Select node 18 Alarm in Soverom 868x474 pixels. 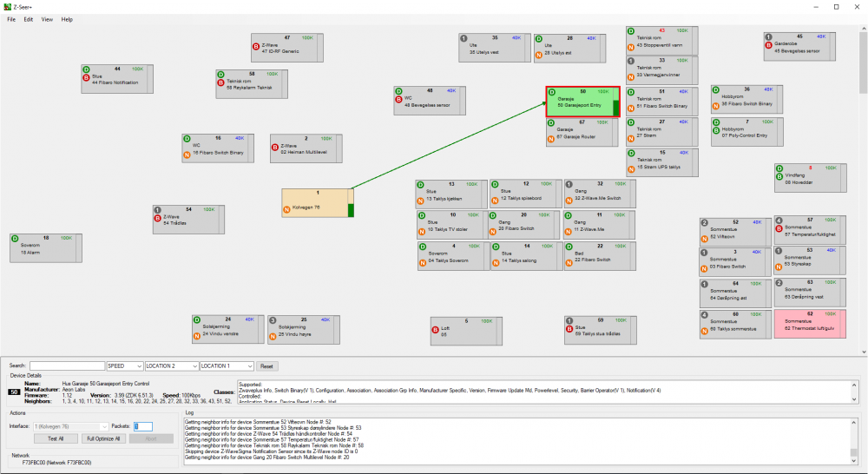[43, 247]
